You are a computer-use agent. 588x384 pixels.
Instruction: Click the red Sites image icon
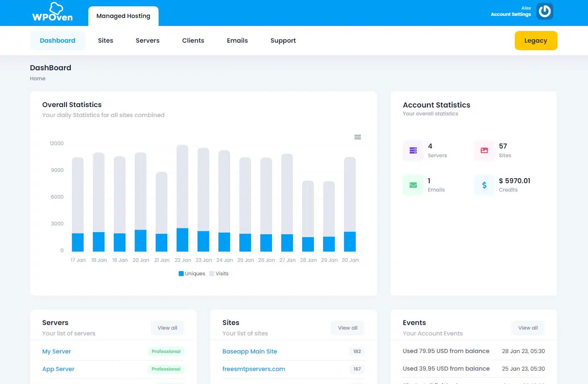(x=484, y=150)
